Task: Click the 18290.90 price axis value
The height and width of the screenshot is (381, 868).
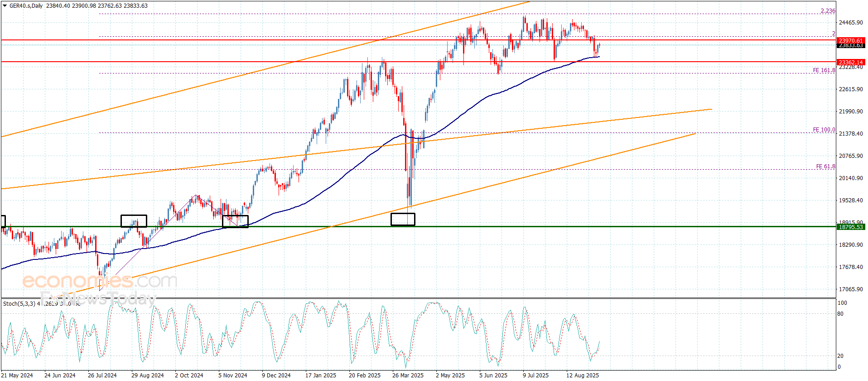Action: (851, 245)
